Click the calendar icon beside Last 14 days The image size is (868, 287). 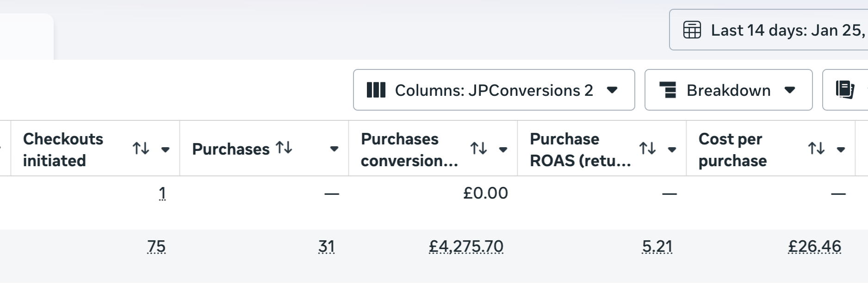[692, 30]
